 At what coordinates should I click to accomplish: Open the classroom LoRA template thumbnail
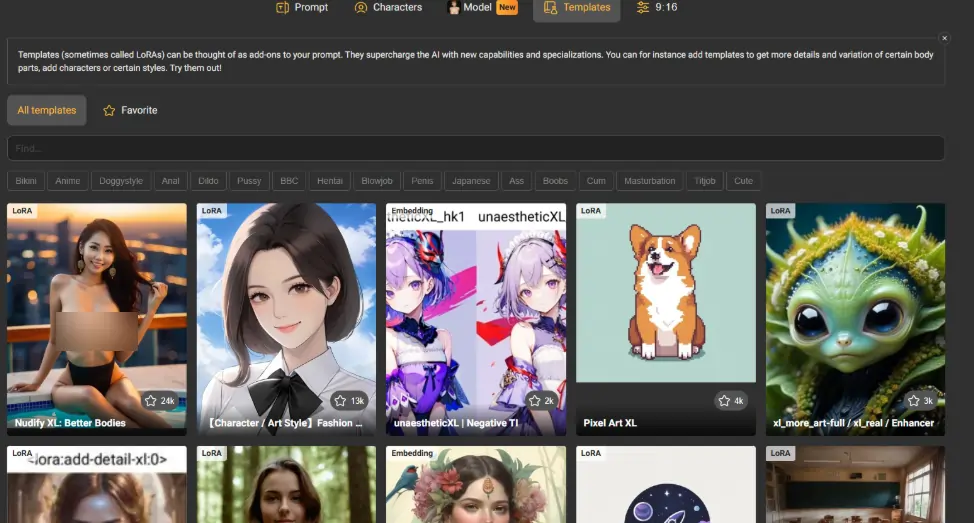pos(855,484)
